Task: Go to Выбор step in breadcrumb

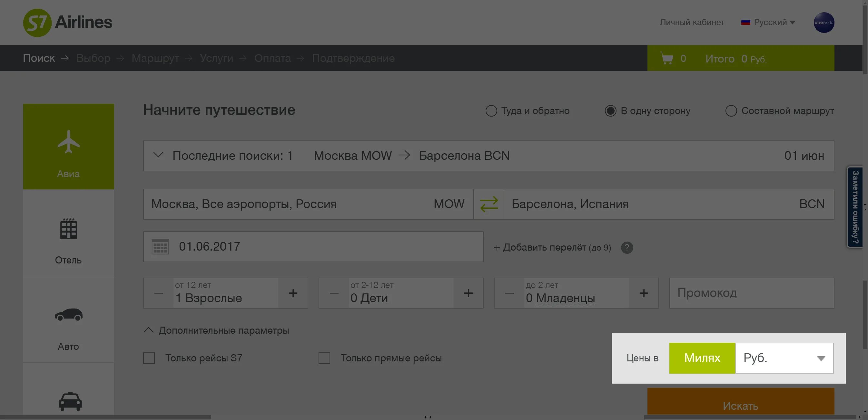Action: 93,58
